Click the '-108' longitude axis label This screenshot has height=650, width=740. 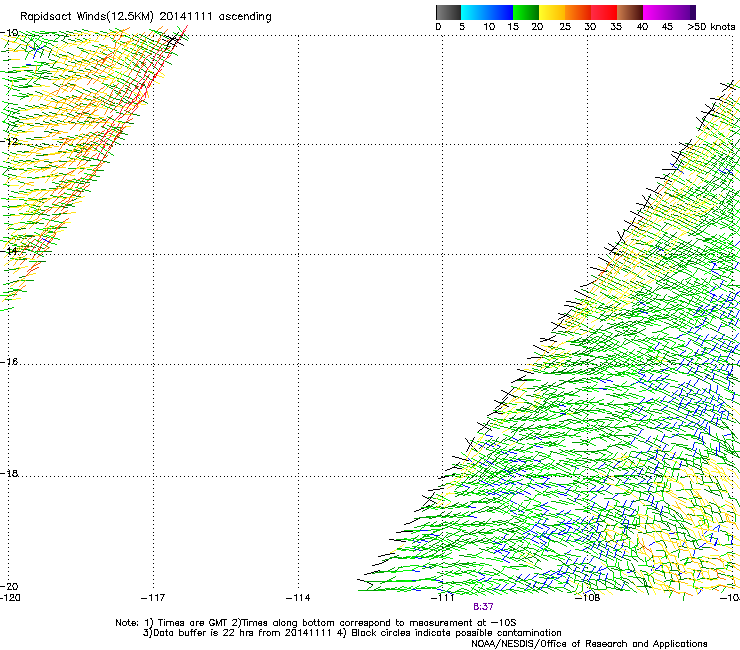click(x=588, y=598)
